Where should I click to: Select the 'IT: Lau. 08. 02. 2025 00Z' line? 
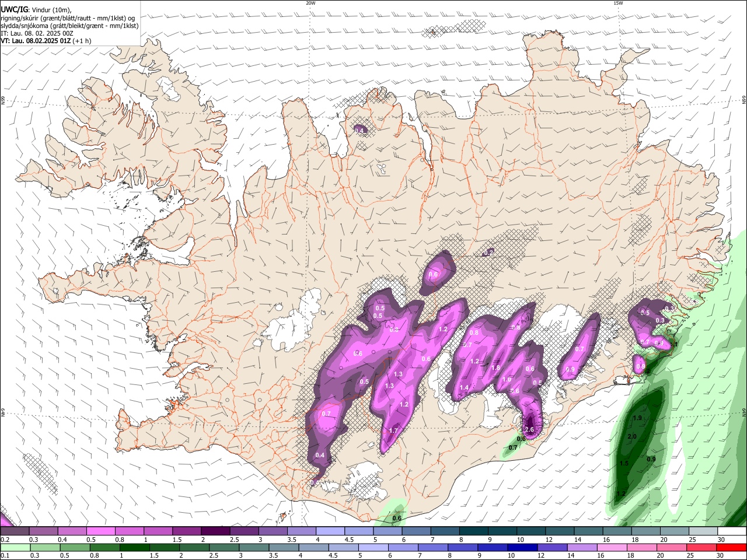[37, 33]
